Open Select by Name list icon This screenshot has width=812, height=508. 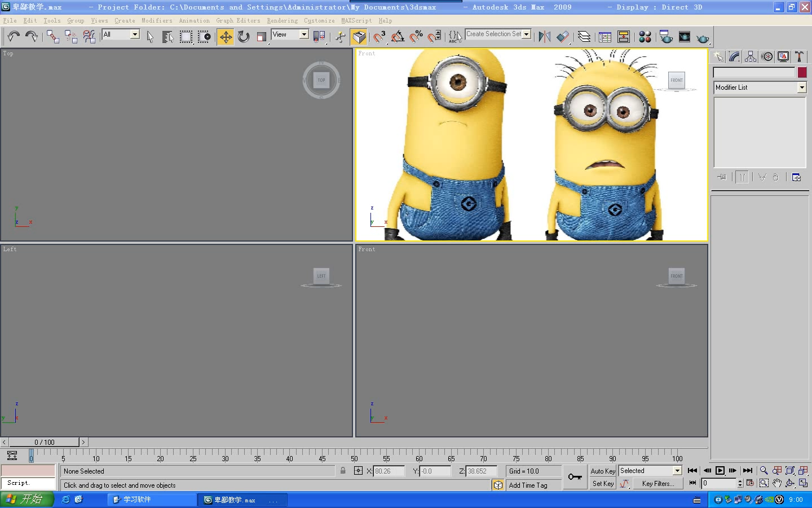coord(168,37)
